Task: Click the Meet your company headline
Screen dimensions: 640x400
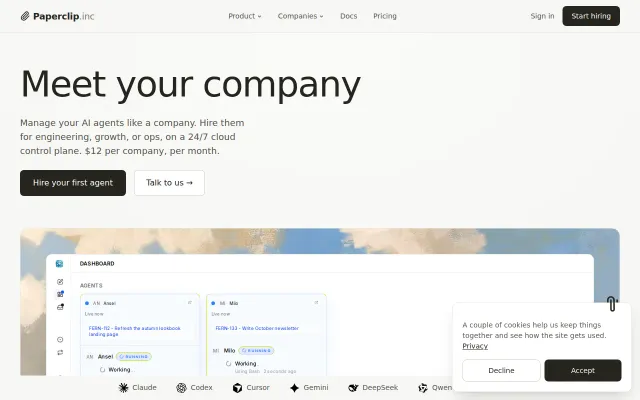Action: click(191, 85)
